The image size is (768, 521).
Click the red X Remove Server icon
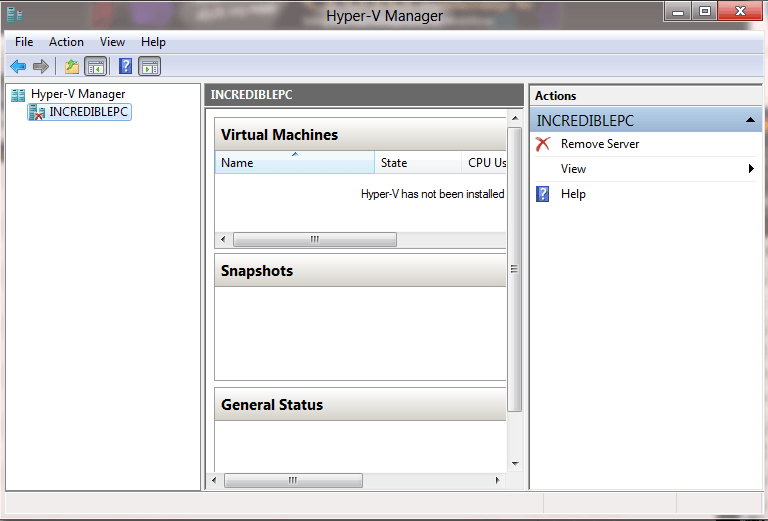coord(543,144)
